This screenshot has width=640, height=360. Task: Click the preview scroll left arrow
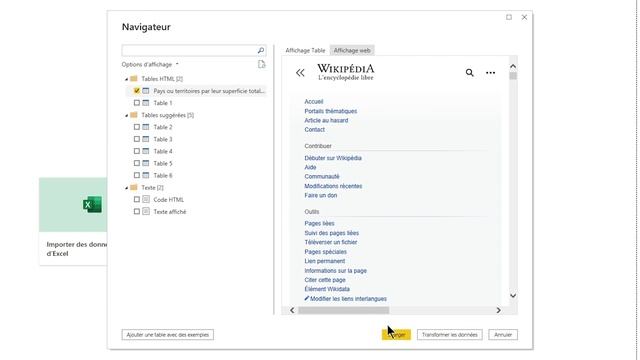click(292, 310)
